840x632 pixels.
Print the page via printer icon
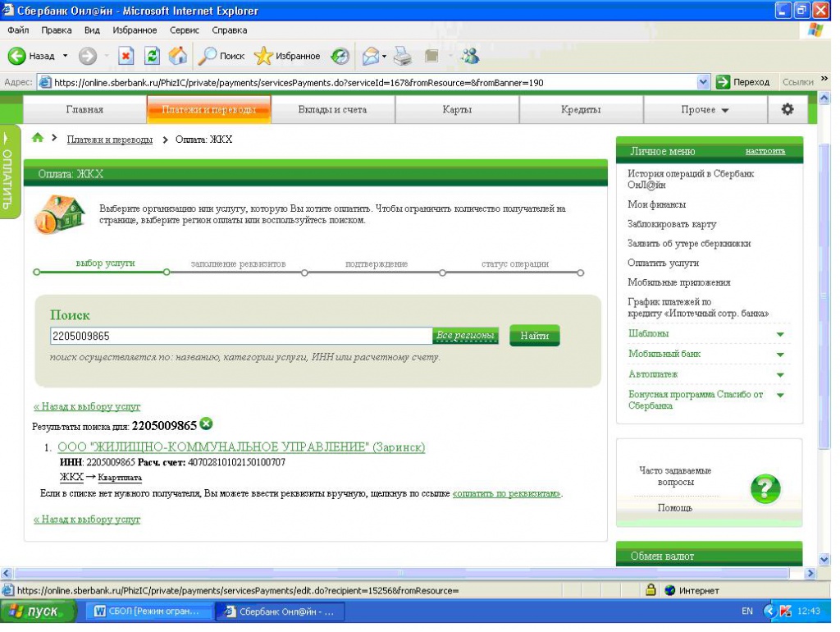click(403, 56)
